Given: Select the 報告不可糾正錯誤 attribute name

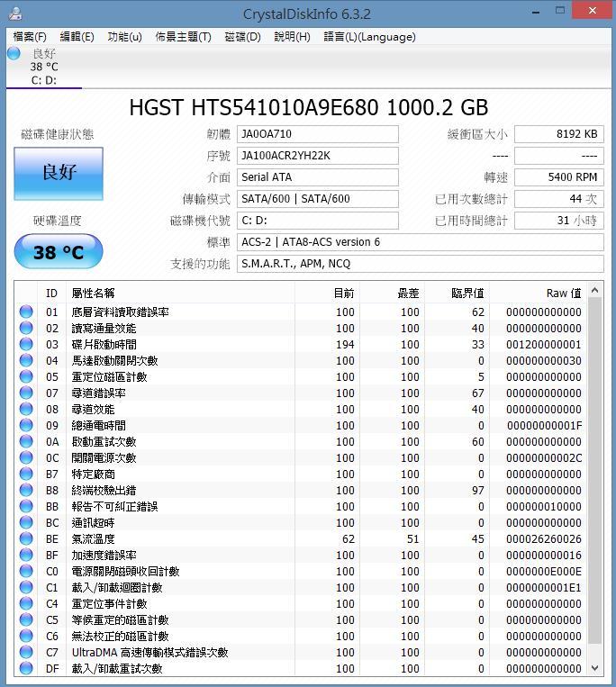Looking at the screenshot, I should coord(114,507).
